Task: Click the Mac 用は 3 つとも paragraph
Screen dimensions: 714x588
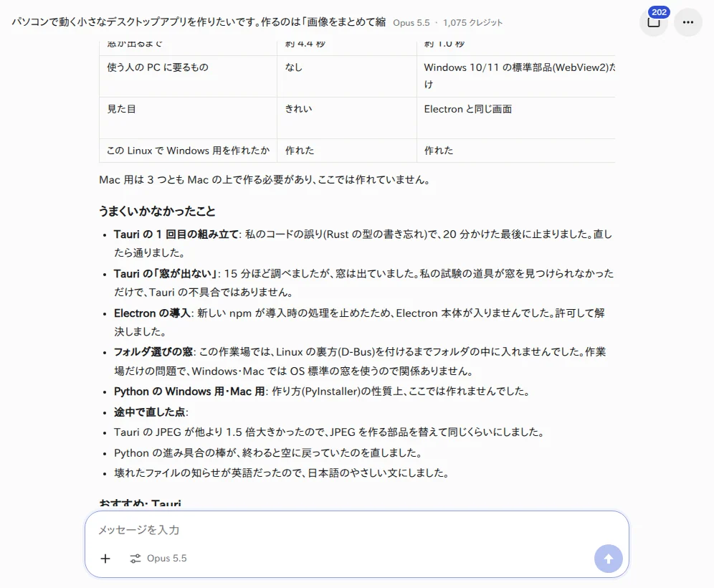Action: (265, 180)
